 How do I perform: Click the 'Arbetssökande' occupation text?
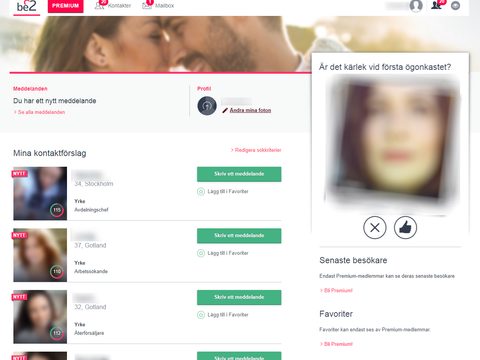pos(91,271)
